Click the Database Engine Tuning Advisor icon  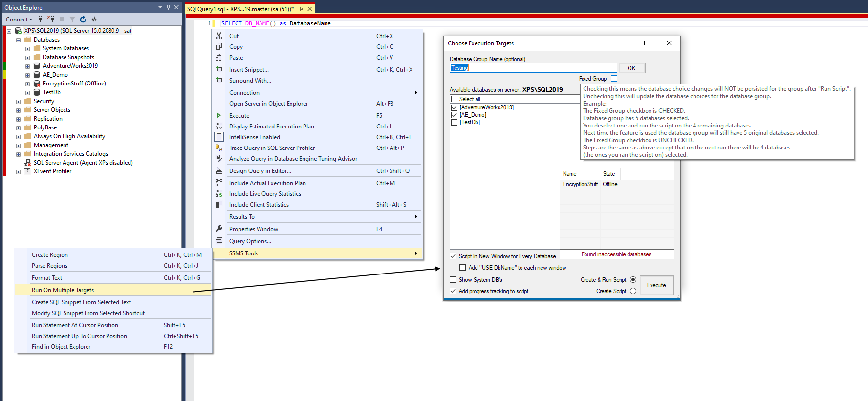click(x=219, y=159)
